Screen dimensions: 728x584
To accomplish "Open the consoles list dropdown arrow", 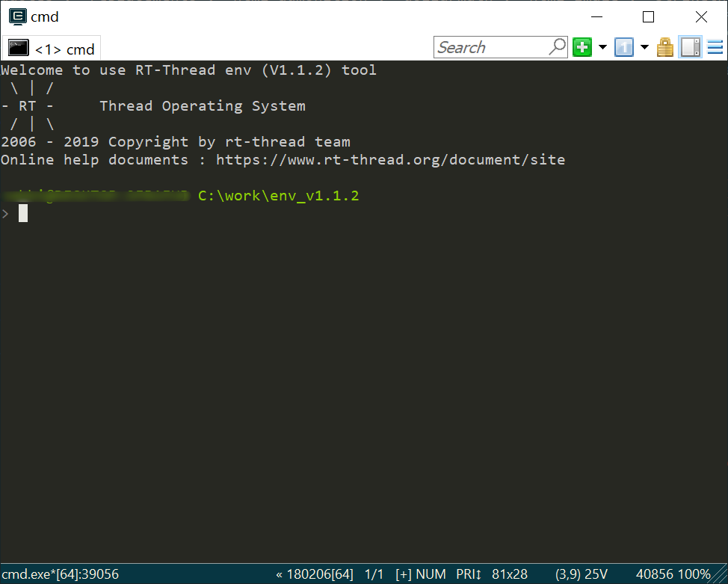I will pyautogui.click(x=644, y=47).
